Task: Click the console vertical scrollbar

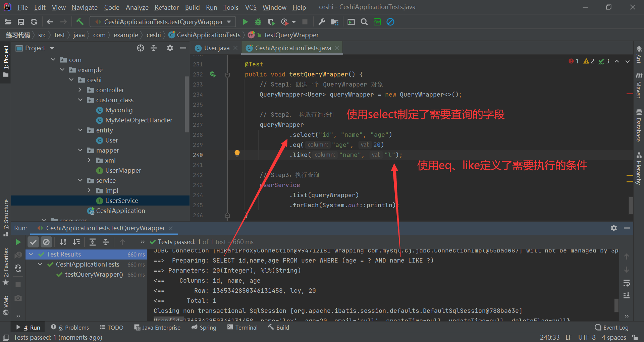Action: point(616,305)
